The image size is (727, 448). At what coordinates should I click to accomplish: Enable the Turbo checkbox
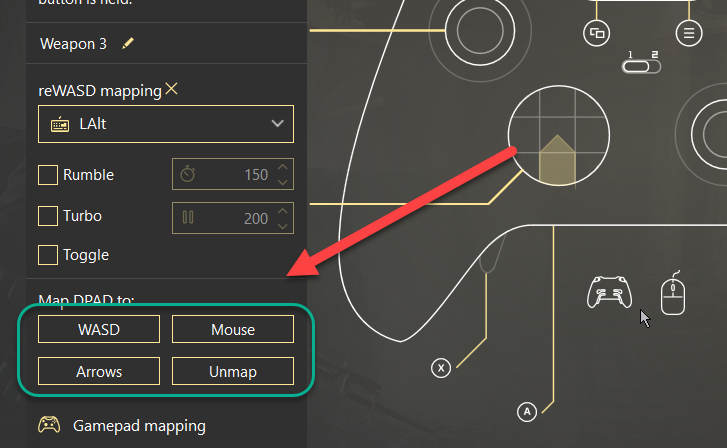tap(47, 215)
